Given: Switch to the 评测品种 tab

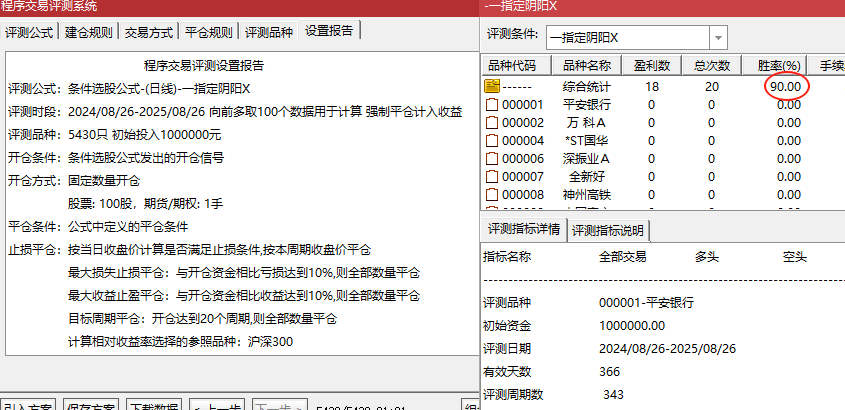Looking at the screenshot, I should 269,32.
